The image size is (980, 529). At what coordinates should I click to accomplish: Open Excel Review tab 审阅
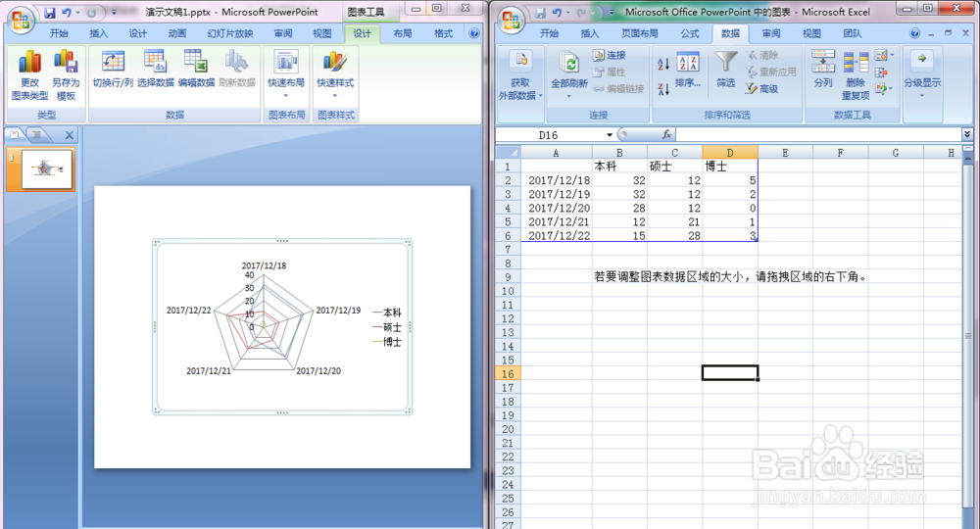770,33
